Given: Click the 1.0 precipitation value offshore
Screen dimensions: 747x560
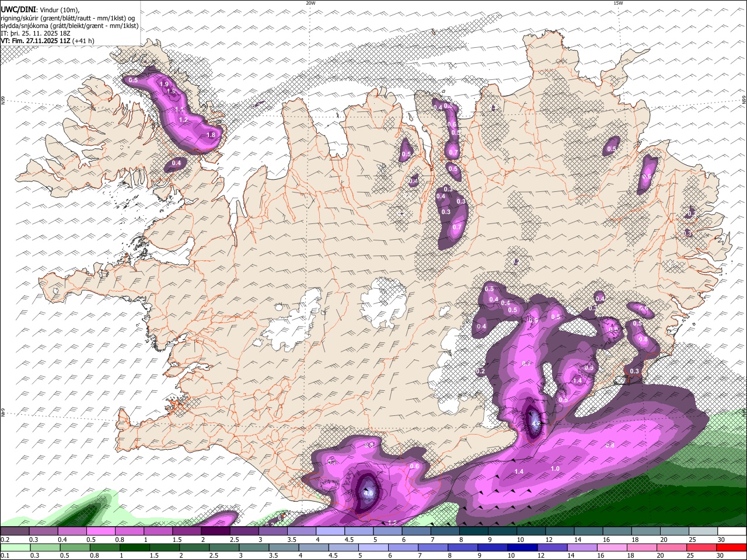Looking at the screenshot, I should point(555,468).
